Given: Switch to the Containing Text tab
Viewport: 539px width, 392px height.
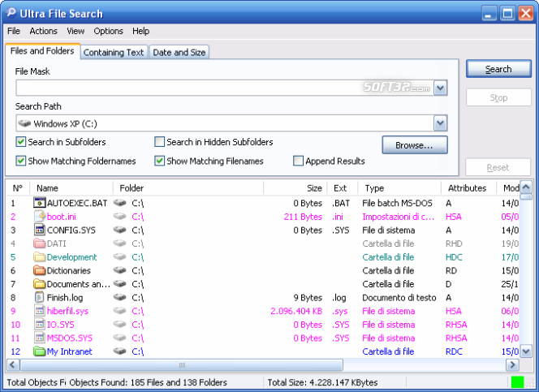Looking at the screenshot, I should [x=114, y=52].
